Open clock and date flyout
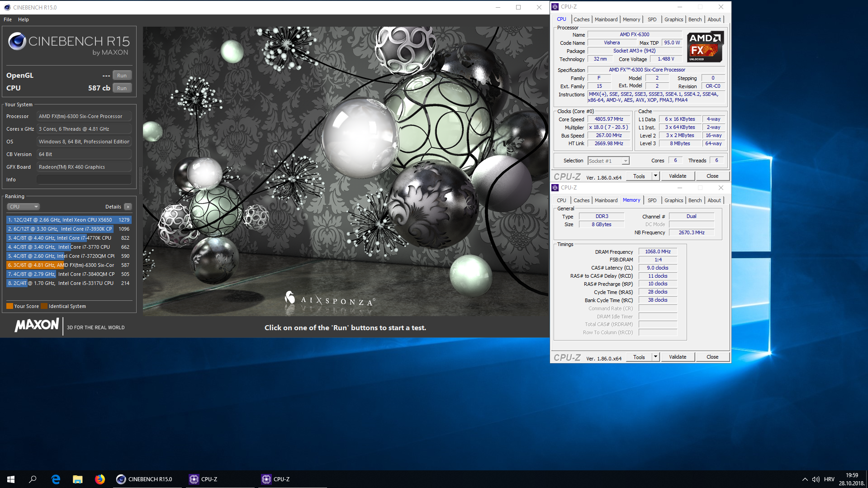The image size is (868, 488). point(852,479)
